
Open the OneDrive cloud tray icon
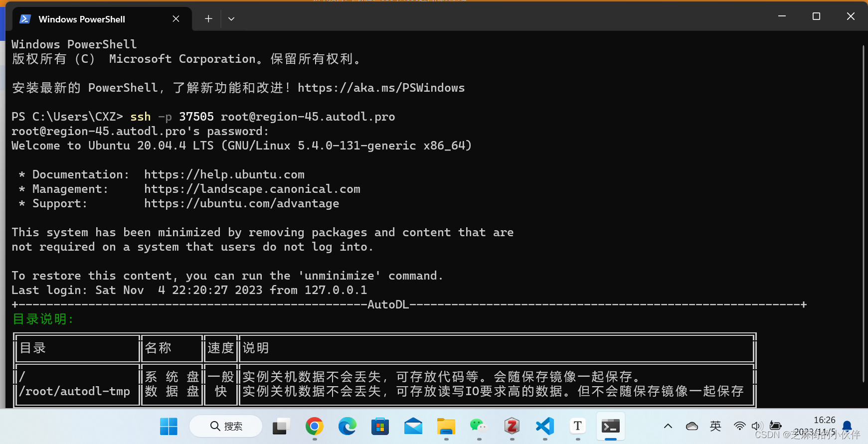point(692,427)
